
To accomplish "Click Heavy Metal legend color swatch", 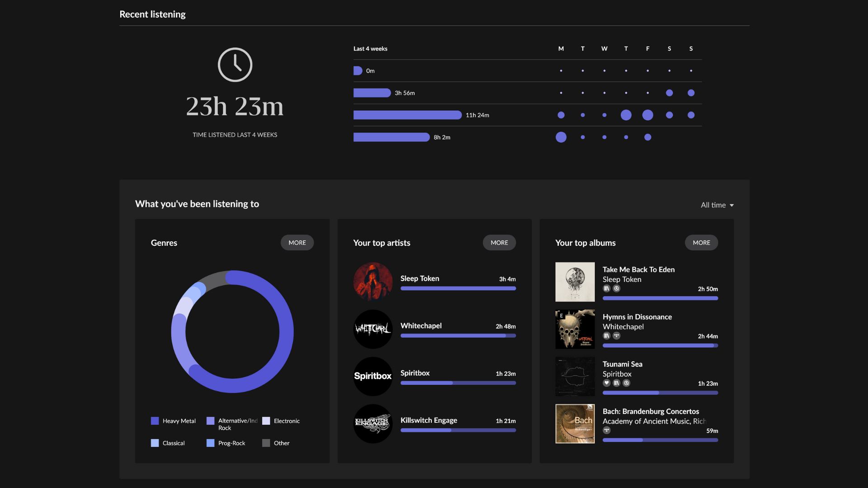I will pyautogui.click(x=155, y=421).
